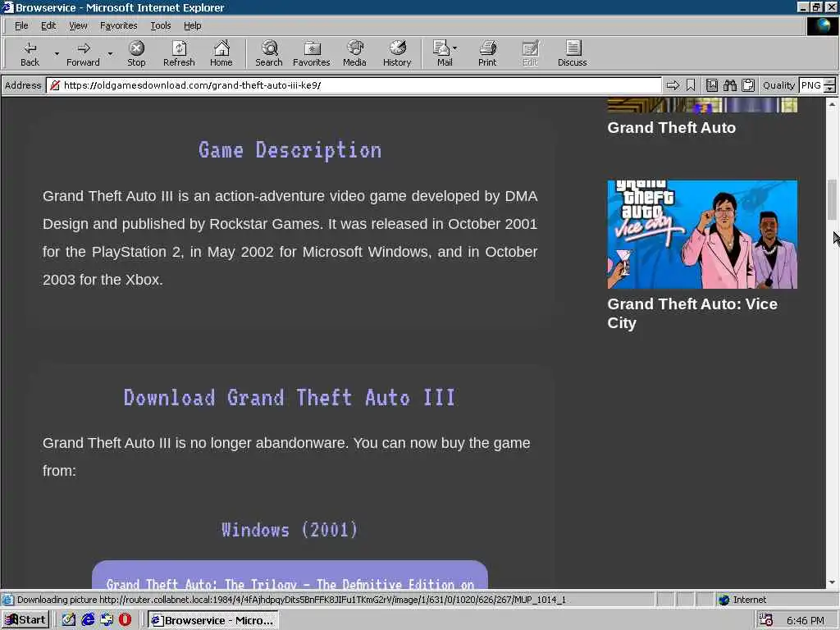Screen dimensions: 840x630
Task: Open Grand Theft Auto: Vice City link
Action: (x=692, y=313)
